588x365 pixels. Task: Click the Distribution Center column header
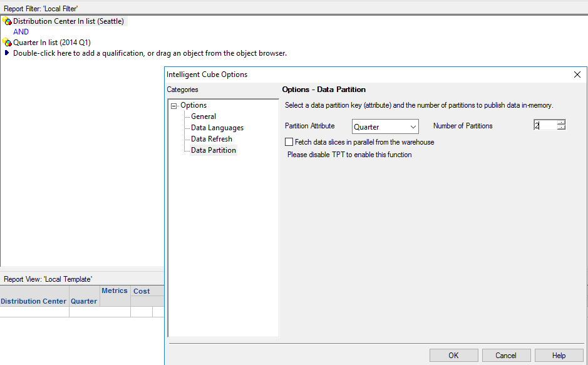(33, 301)
